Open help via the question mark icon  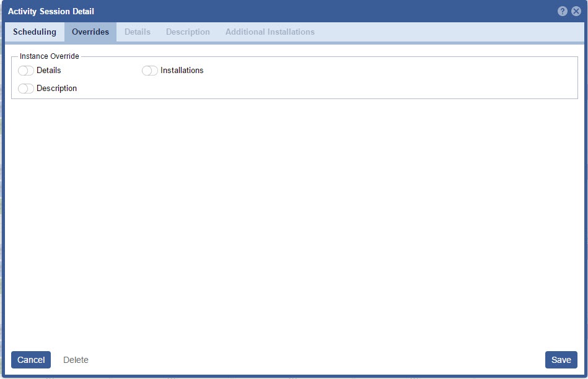tap(563, 11)
